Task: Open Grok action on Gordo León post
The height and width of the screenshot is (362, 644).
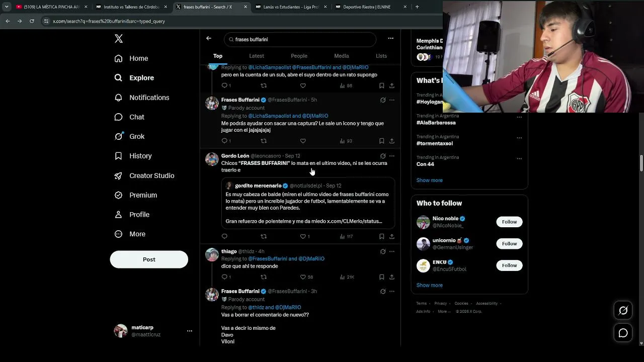Action: pyautogui.click(x=383, y=156)
